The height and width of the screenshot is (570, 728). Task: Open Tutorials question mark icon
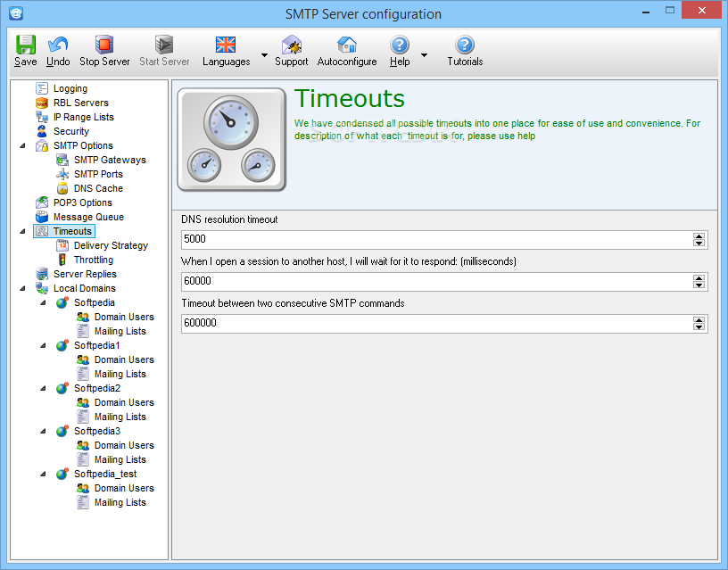(x=465, y=45)
